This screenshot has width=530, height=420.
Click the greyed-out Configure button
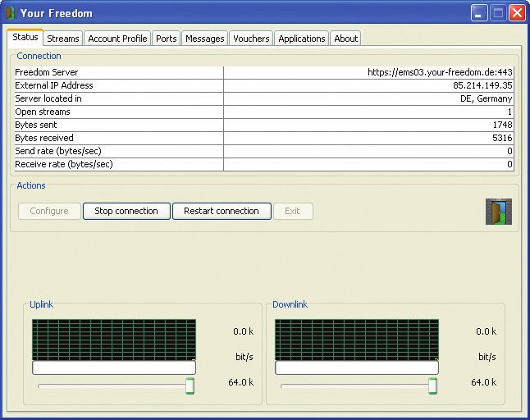[49, 211]
